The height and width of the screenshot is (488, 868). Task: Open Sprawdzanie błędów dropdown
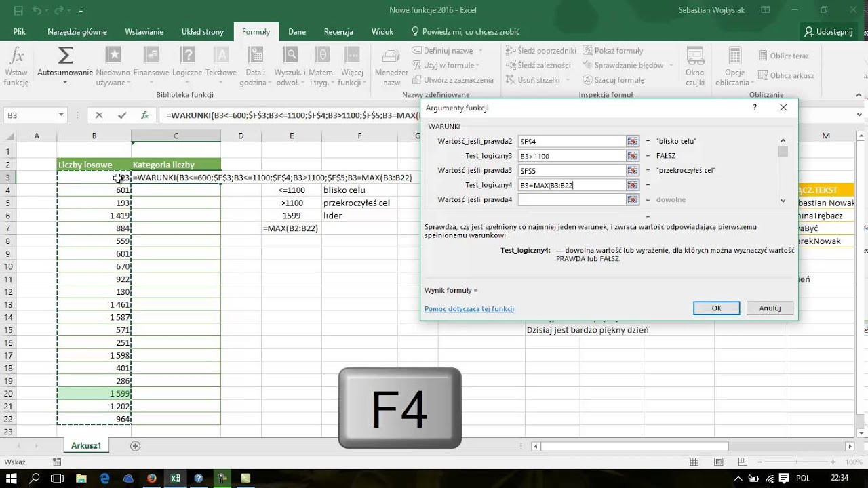(x=671, y=65)
